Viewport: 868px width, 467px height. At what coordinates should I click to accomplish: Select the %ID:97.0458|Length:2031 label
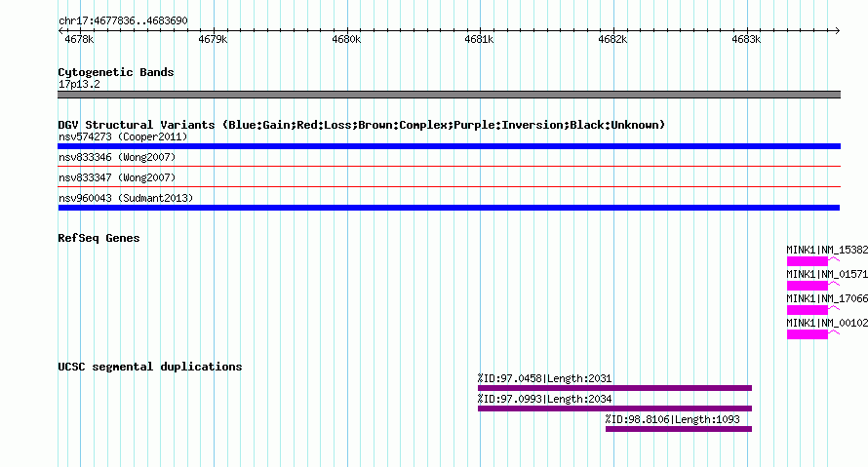click(545, 378)
